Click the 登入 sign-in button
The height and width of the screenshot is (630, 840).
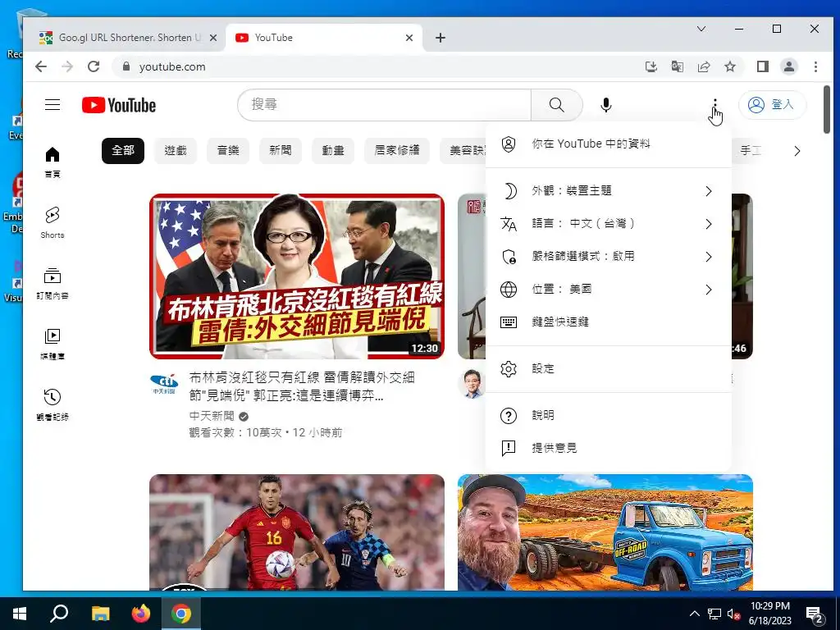point(772,104)
